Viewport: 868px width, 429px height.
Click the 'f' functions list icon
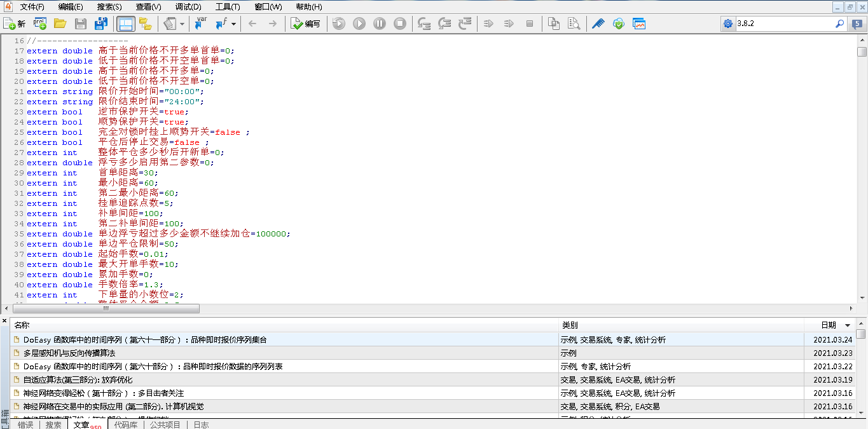pos(221,24)
